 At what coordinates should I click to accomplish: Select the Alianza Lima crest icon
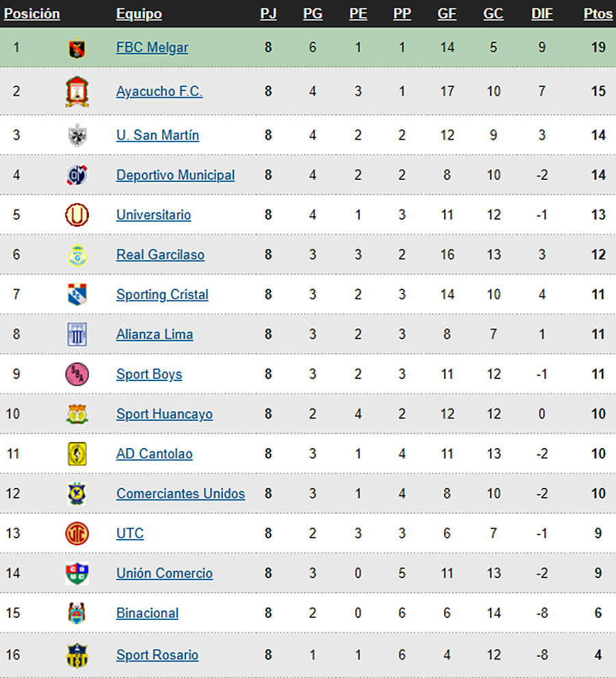point(77,335)
